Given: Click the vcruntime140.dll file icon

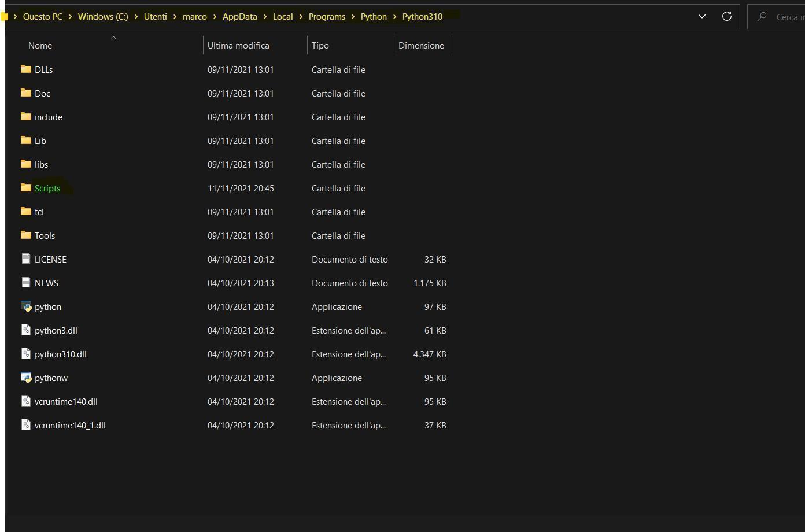Looking at the screenshot, I should click(25, 401).
